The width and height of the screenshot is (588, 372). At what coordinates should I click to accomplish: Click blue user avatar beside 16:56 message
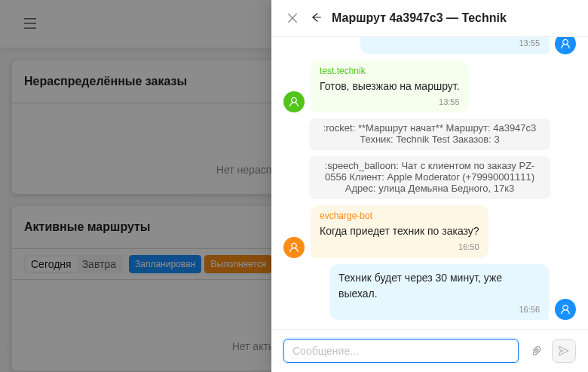click(x=565, y=309)
